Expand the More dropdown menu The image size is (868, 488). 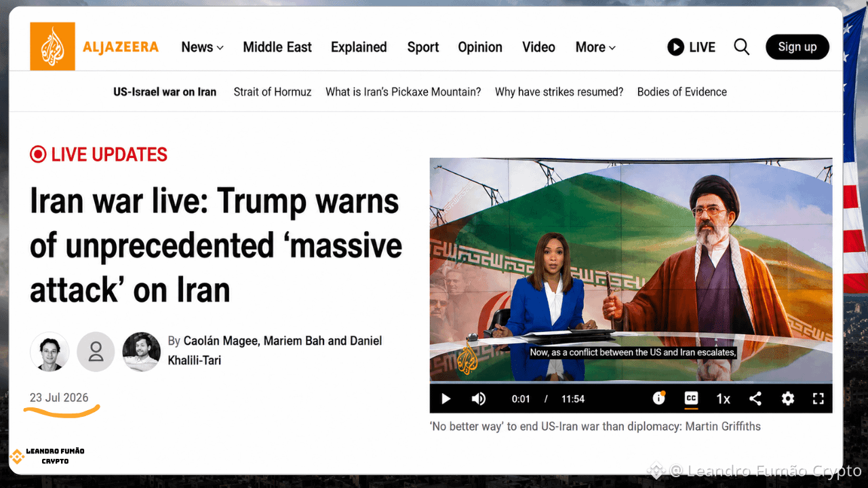[x=595, y=47]
